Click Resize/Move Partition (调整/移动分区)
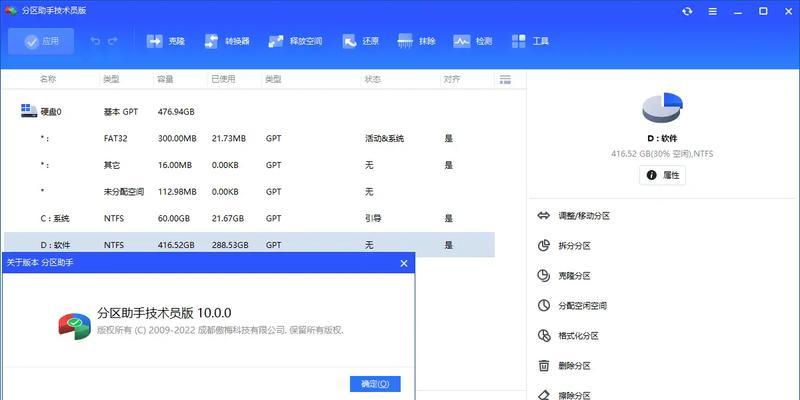This screenshot has width=800, height=400. click(584, 216)
